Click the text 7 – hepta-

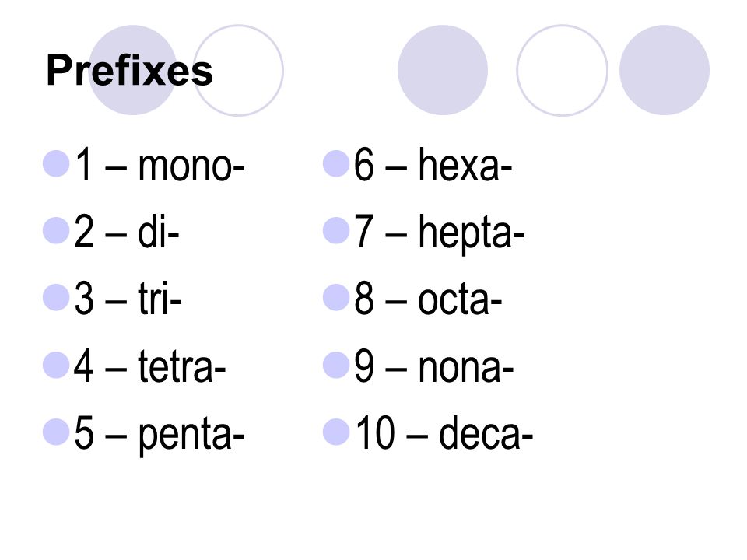[439, 234]
